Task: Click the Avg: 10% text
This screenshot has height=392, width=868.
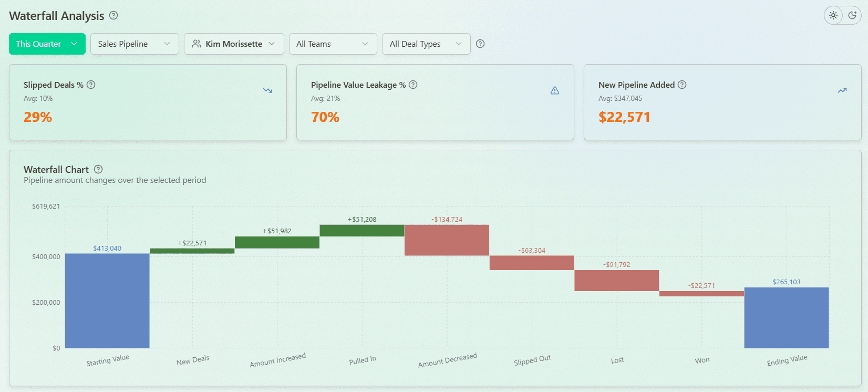Action: 38,98
